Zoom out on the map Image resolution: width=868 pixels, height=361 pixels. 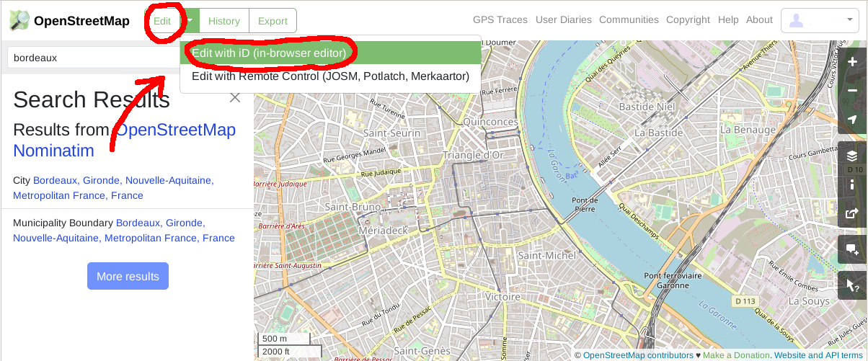tap(853, 91)
